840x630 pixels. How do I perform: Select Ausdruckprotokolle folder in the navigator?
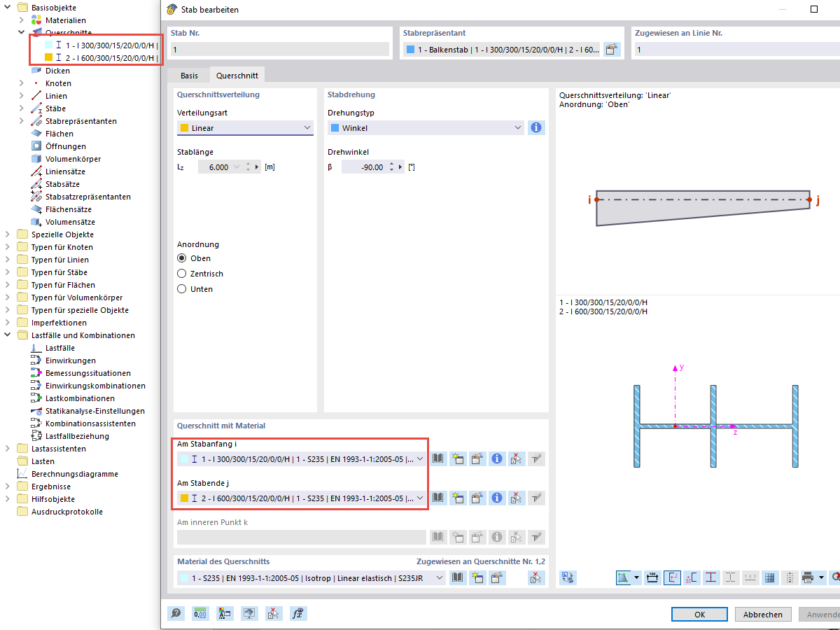(66, 512)
